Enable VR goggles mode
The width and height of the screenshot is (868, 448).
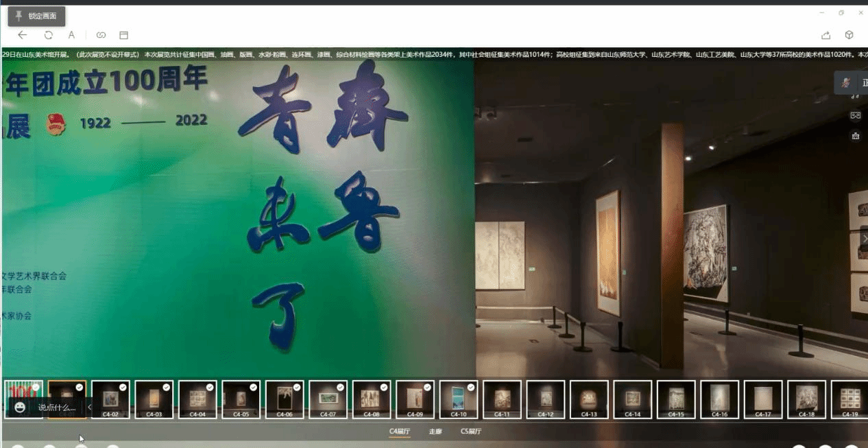[855, 115]
